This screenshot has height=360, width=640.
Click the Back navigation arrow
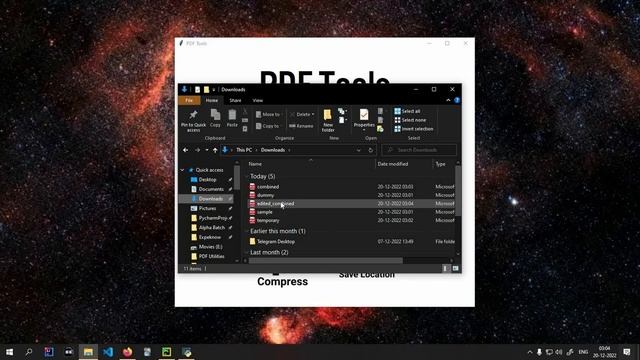[x=186, y=150]
